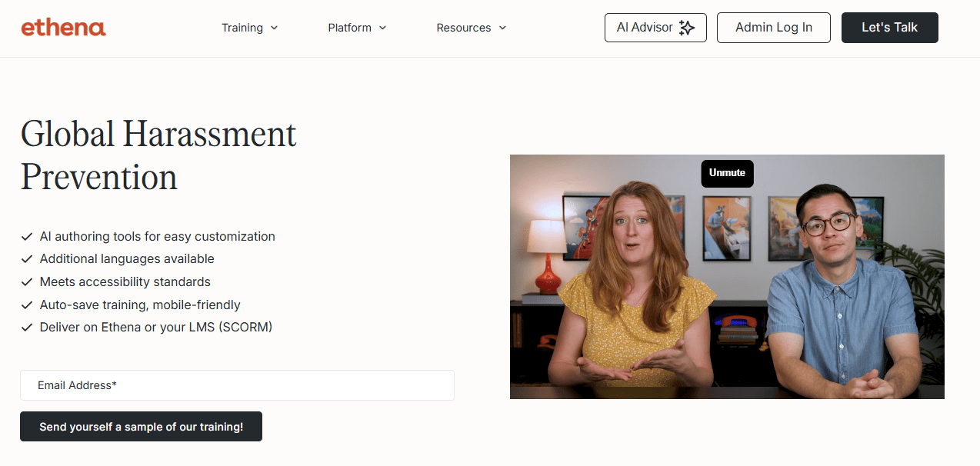
Task: Click the AI Advisor button
Action: (x=655, y=28)
